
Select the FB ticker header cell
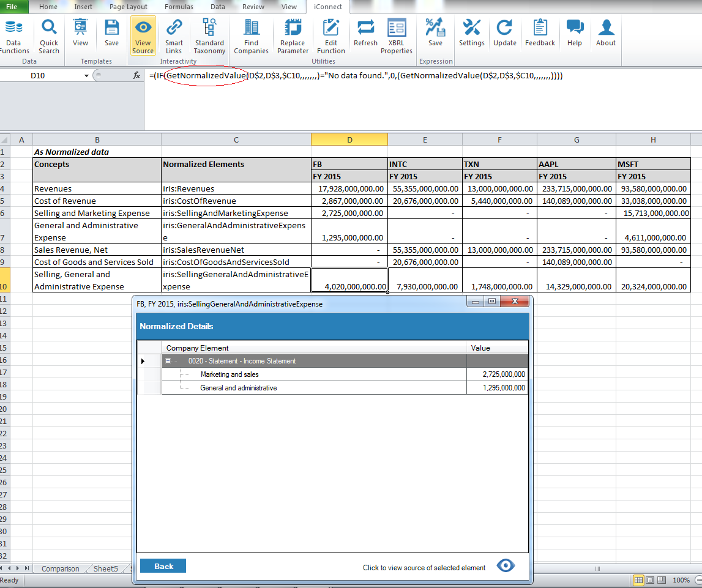[x=349, y=164]
